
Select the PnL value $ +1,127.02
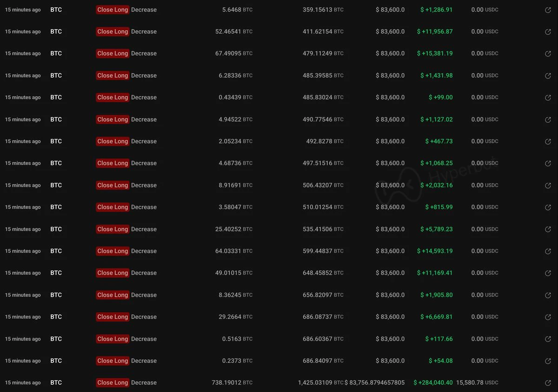click(x=437, y=119)
